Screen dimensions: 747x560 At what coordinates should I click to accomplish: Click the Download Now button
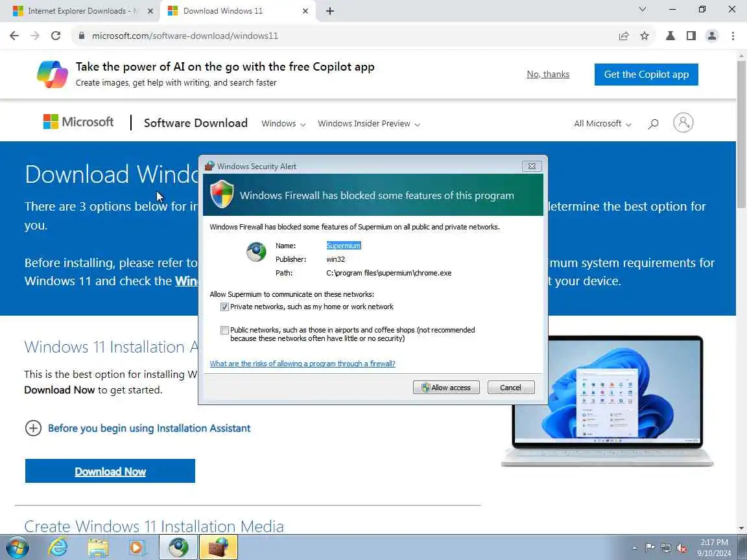[110, 471]
